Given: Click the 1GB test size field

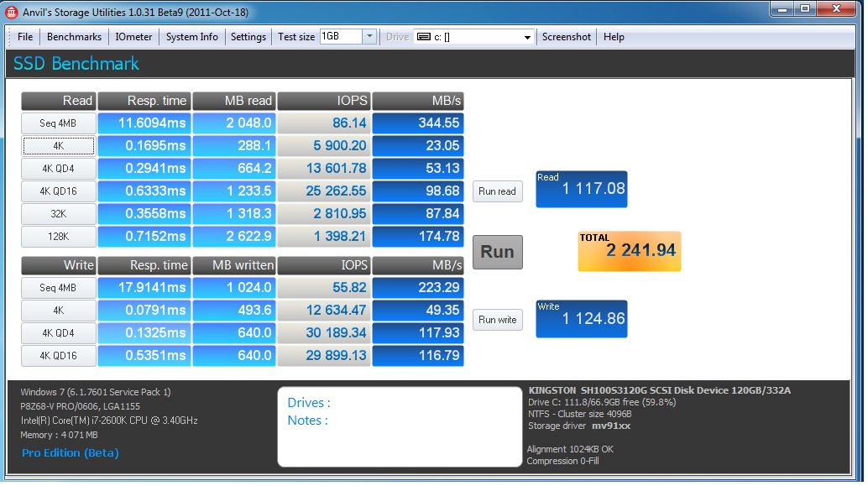Looking at the screenshot, I should 341,37.
